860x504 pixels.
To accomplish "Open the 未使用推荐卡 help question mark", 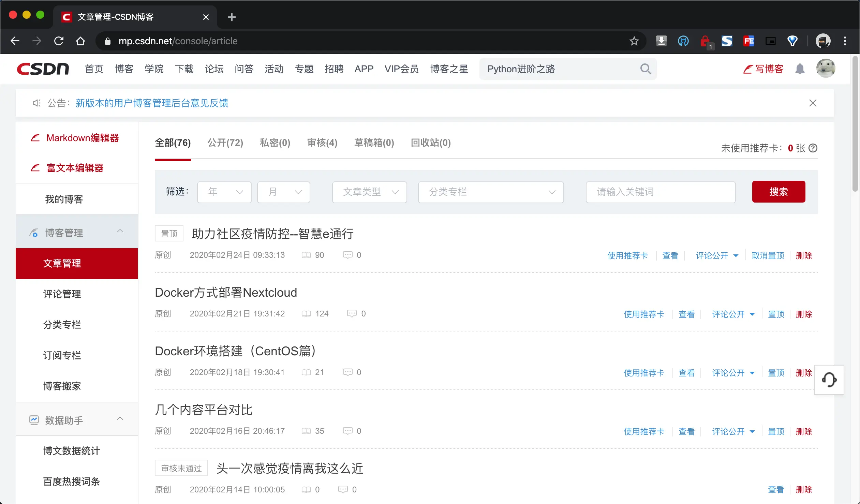I will click(814, 148).
